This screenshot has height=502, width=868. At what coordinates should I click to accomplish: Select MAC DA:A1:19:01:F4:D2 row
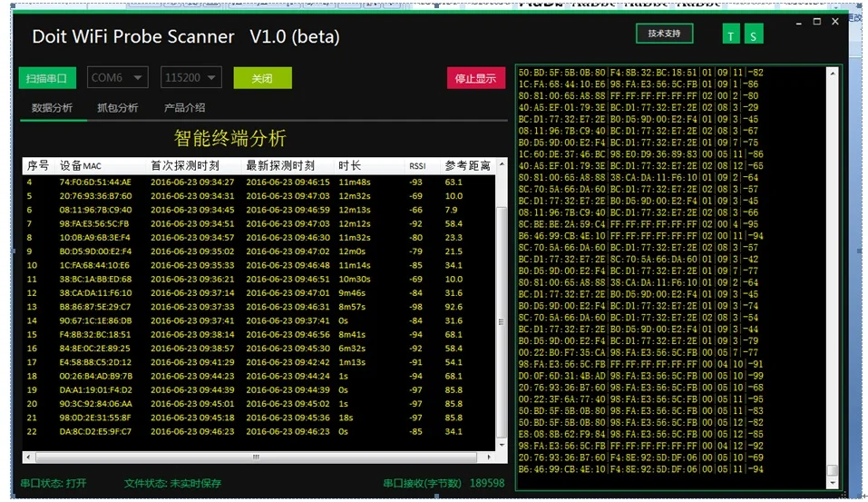(258, 390)
